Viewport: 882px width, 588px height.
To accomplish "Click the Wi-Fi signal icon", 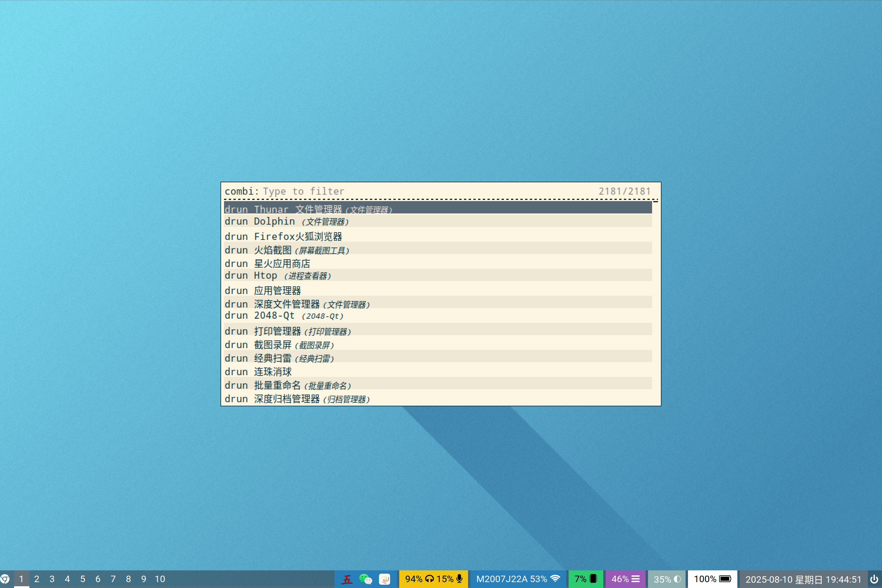I will (555, 579).
